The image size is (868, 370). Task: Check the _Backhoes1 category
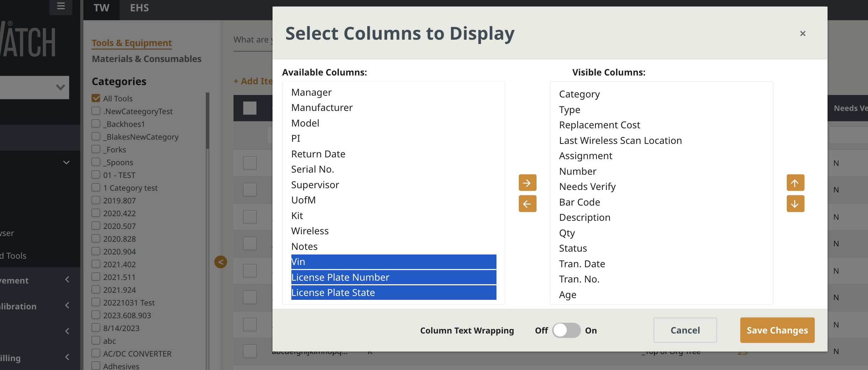coord(96,124)
